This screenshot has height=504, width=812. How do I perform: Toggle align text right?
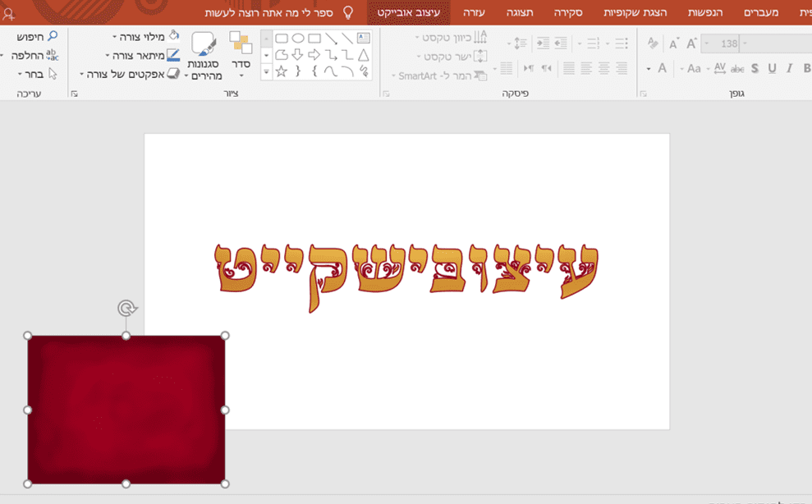point(622,68)
